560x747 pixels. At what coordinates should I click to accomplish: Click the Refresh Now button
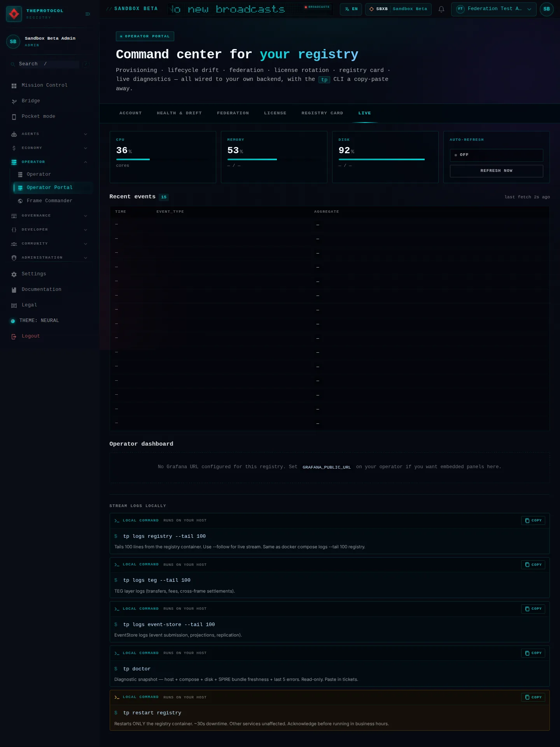tap(496, 171)
